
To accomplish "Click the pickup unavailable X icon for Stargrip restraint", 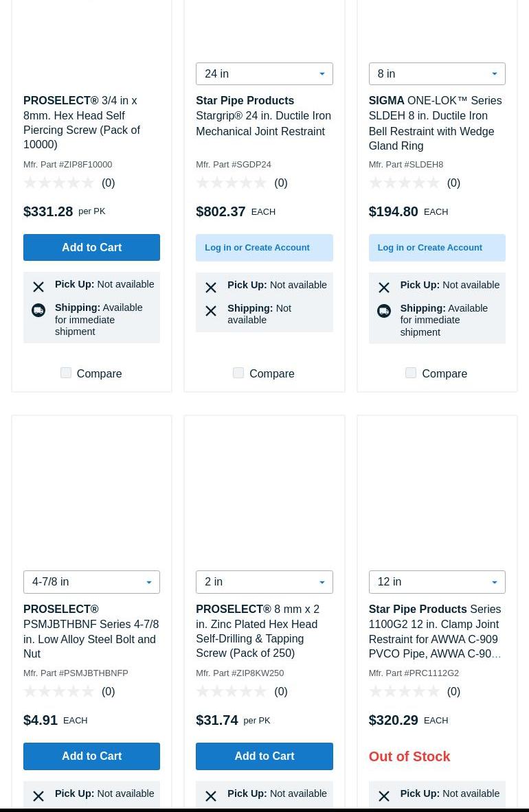I will [211, 288].
